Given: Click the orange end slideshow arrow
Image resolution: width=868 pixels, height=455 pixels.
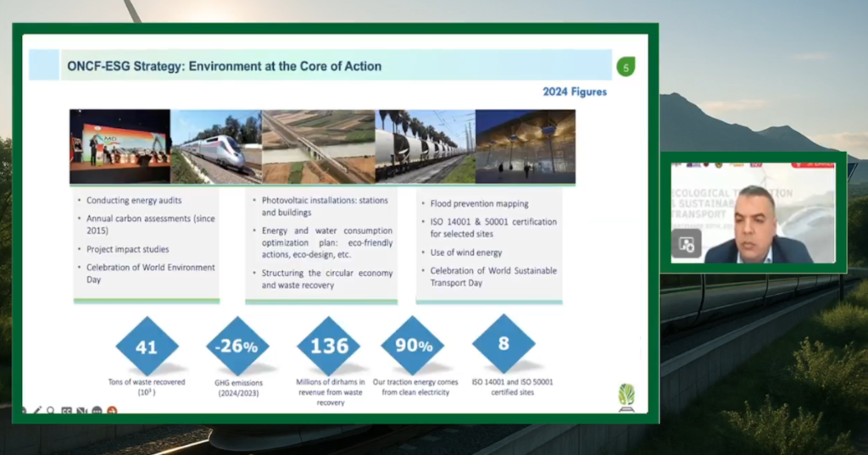Looking at the screenshot, I should click(111, 410).
